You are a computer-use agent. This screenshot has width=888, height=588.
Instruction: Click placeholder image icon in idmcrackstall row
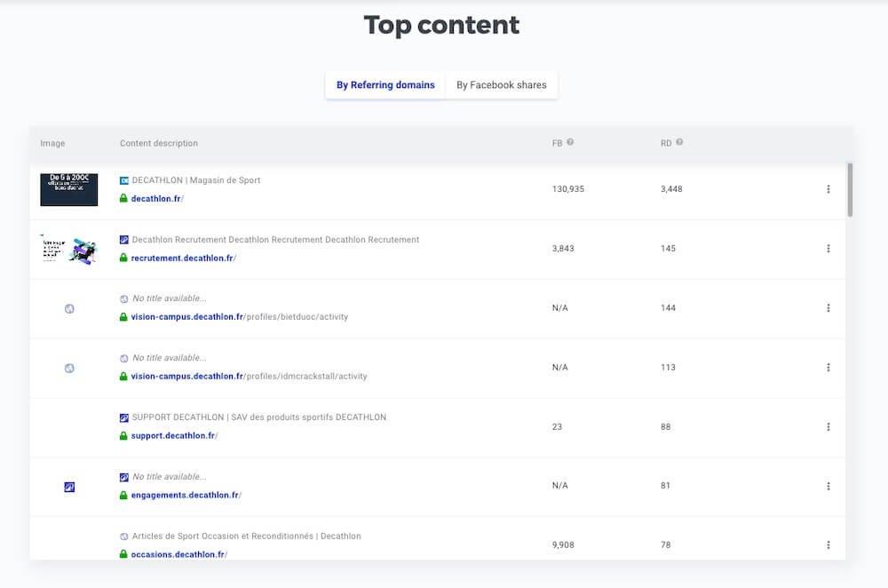pyautogui.click(x=69, y=369)
